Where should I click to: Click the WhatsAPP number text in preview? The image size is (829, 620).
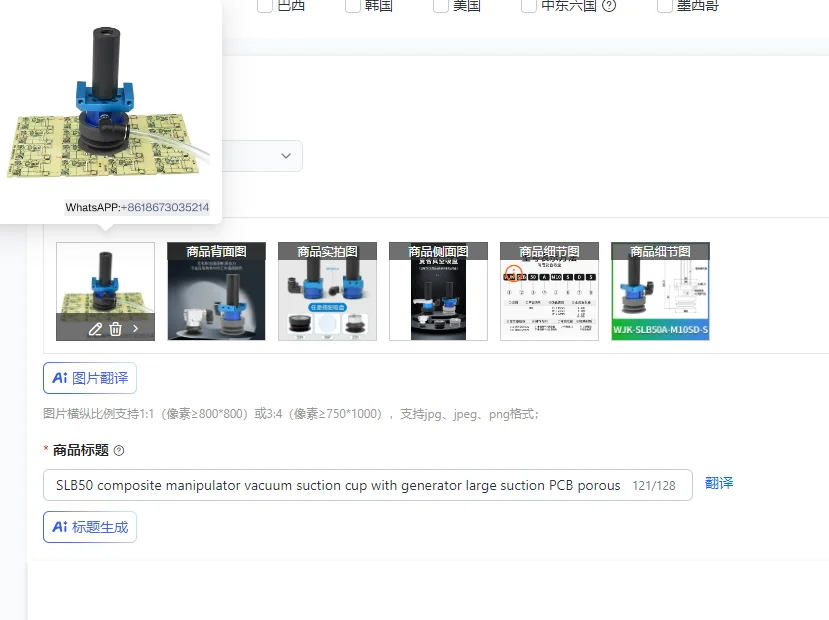137,207
